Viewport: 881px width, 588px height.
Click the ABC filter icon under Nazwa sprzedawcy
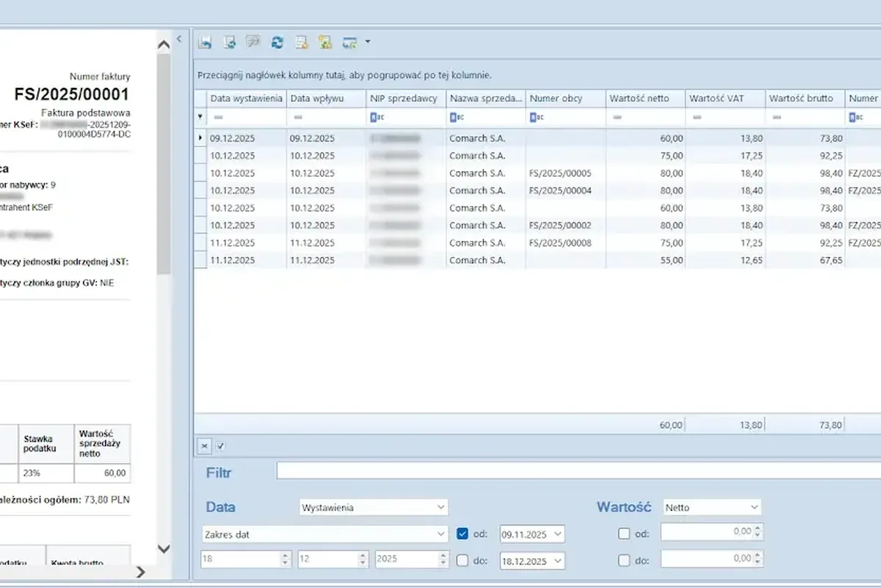pos(456,117)
